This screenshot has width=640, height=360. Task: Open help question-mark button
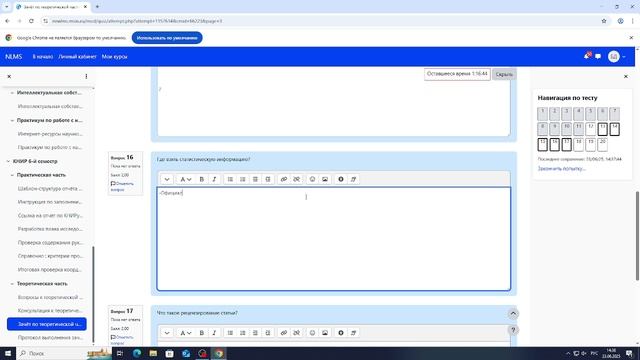(x=513, y=330)
